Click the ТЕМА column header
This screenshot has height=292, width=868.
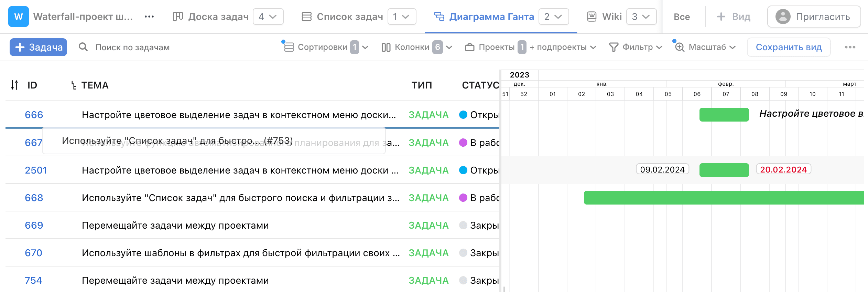click(95, 85)
